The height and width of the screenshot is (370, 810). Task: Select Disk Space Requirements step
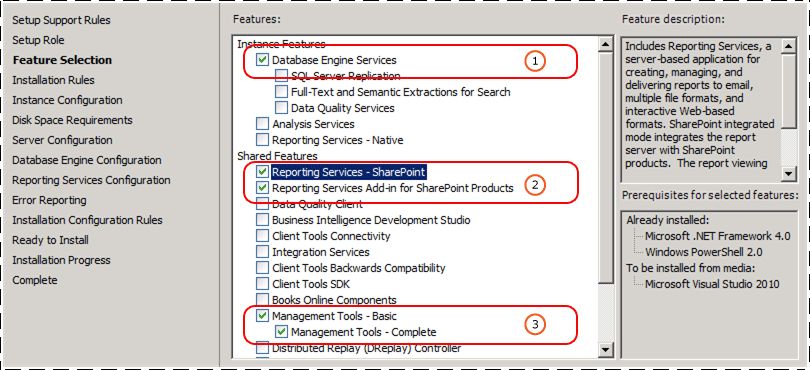pos(72,120)
